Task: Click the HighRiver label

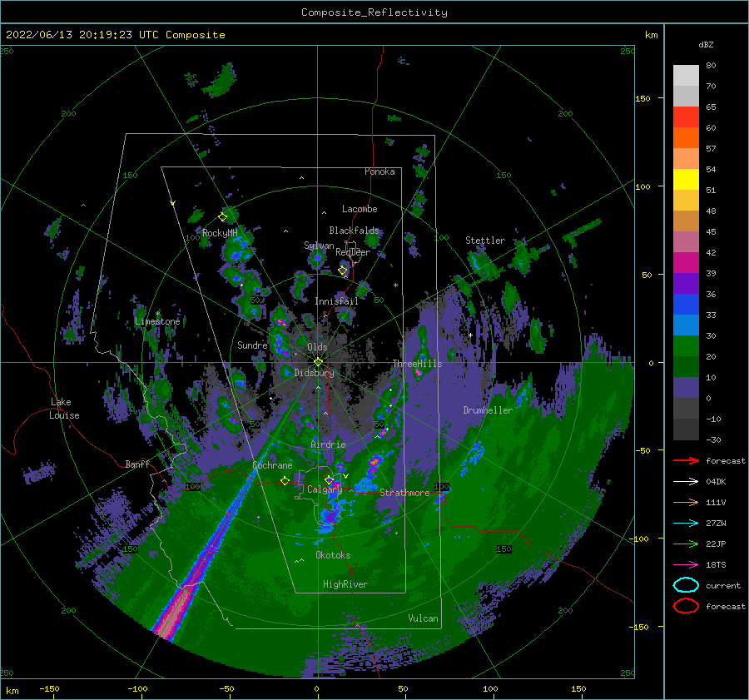Action: [345, 584]
